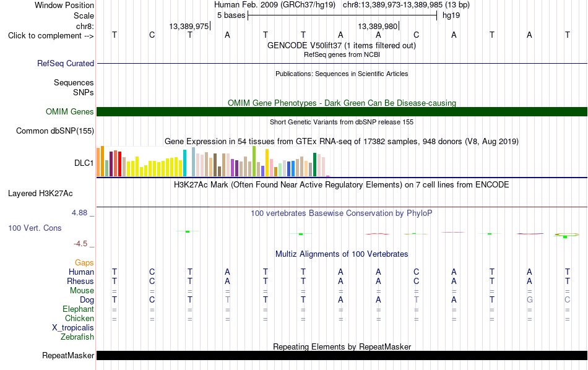588x370 pixels.
Task: Click '100 vertebrates Basewise Conservation by PhyloP' title
Action: (342, 213)
